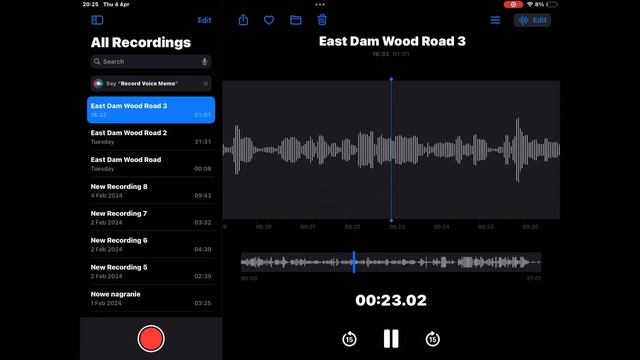Tap the Wi-Fi status icon
Image resolution: width=640 pixels, height=360 pixels.
[x=530, y=4]
